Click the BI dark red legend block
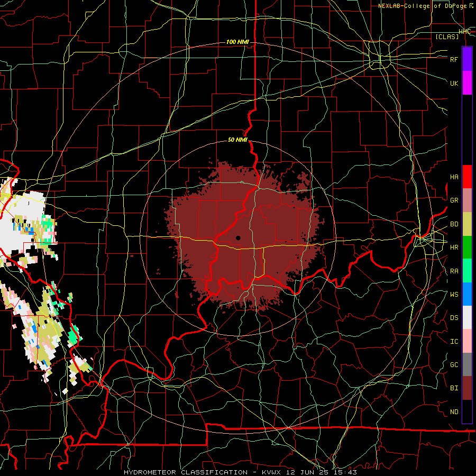 click(x=467, y=388)
